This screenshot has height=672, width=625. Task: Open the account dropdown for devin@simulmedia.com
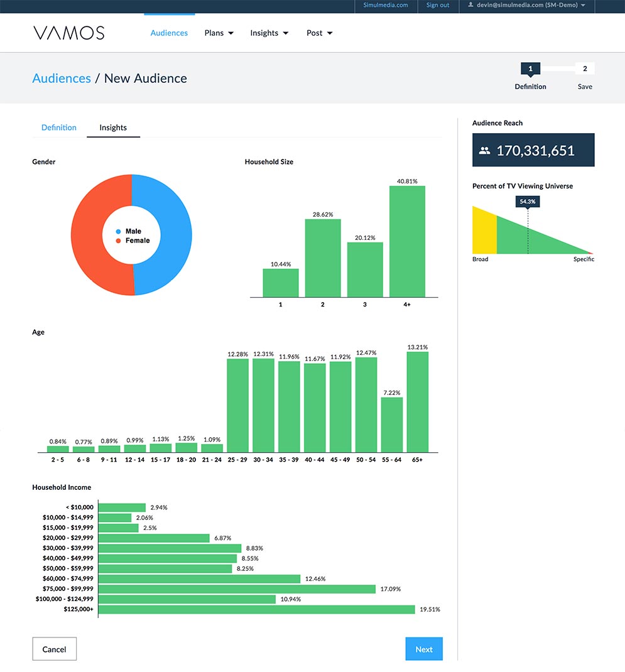[x=527, y=6]
